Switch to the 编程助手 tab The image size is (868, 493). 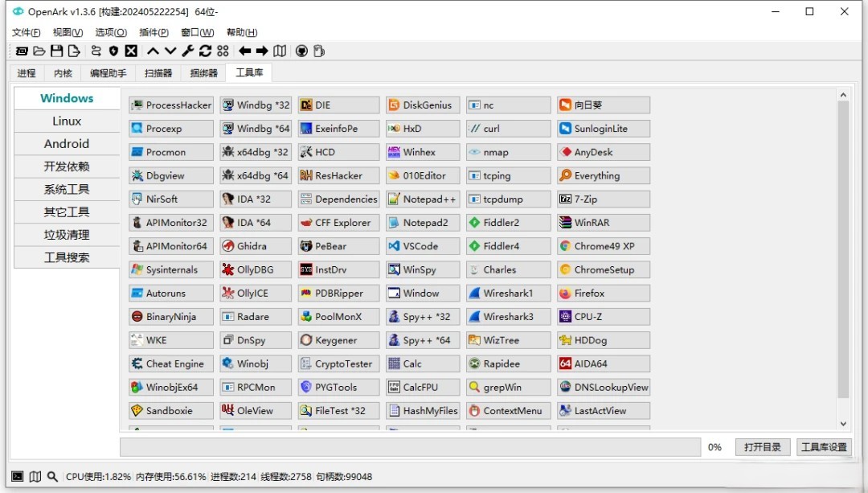pyautogui.click(x=108, y=73)
